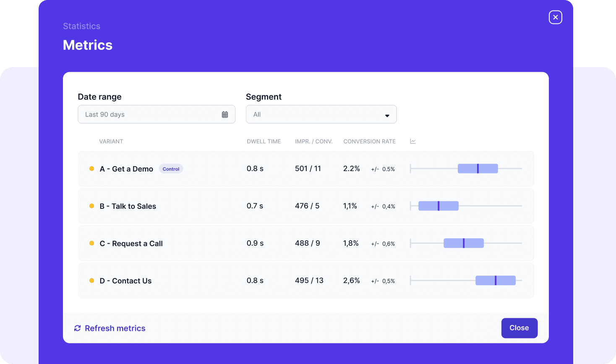
Task: Click the refresh arrows icon
Action: click(x=77, y=328)
